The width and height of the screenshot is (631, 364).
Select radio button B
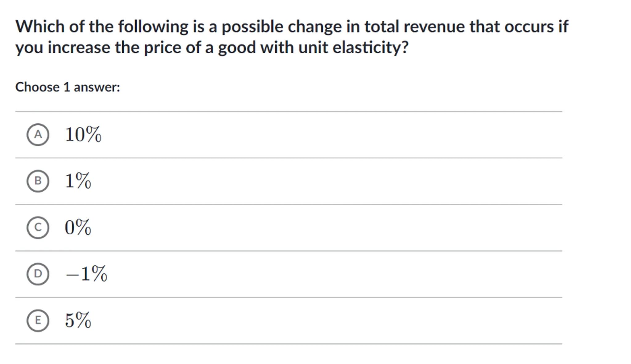coord(38,181)
